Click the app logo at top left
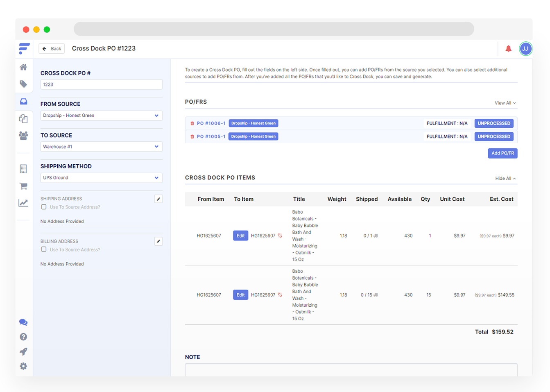Viewport: 550px width, 392px height. (24, 48)
